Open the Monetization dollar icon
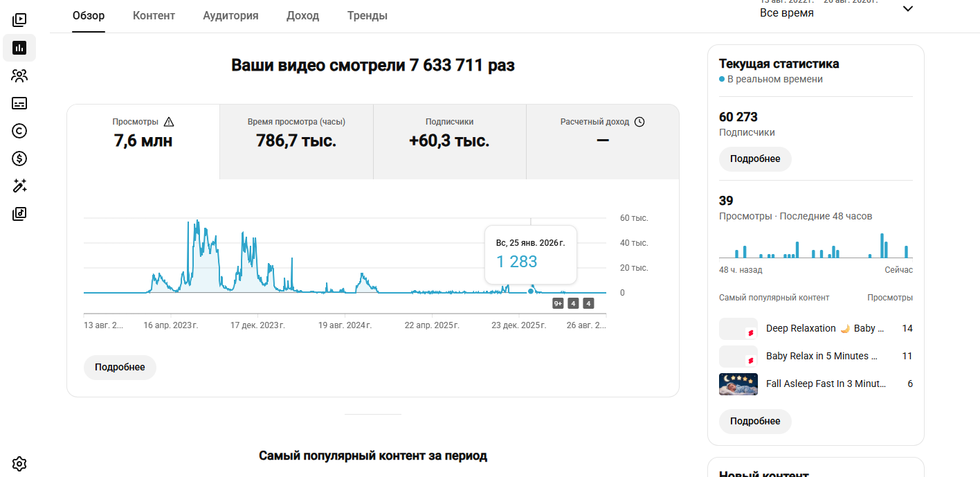980x477 pixels. (19, 159)
